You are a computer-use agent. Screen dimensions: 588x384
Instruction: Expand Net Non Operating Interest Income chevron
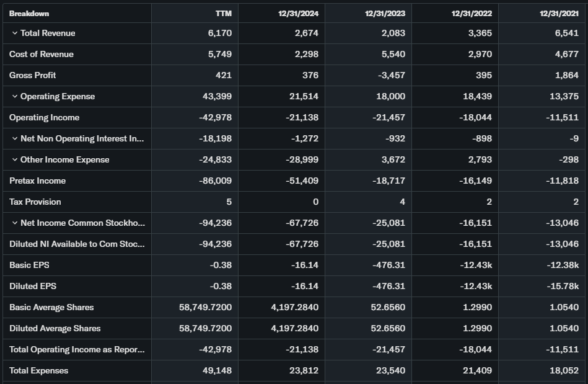(15, 138)
